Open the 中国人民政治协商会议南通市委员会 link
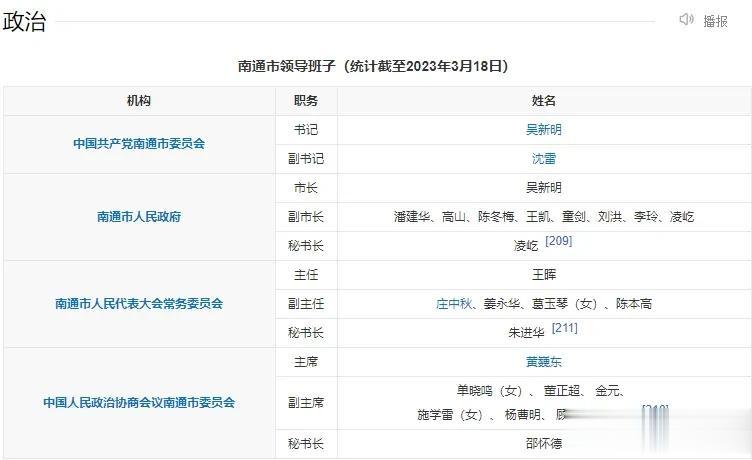 (x=139, y=402)
